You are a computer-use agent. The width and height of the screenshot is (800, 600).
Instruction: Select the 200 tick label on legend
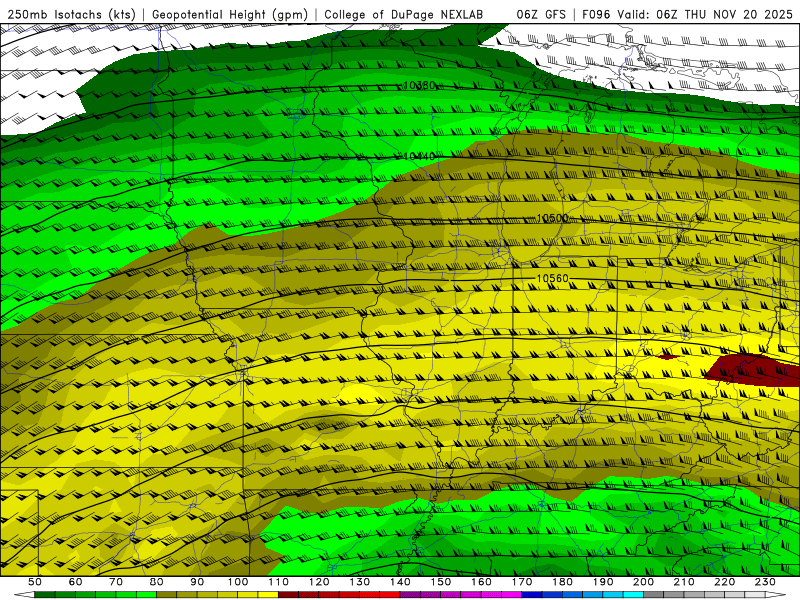point(644,582)
